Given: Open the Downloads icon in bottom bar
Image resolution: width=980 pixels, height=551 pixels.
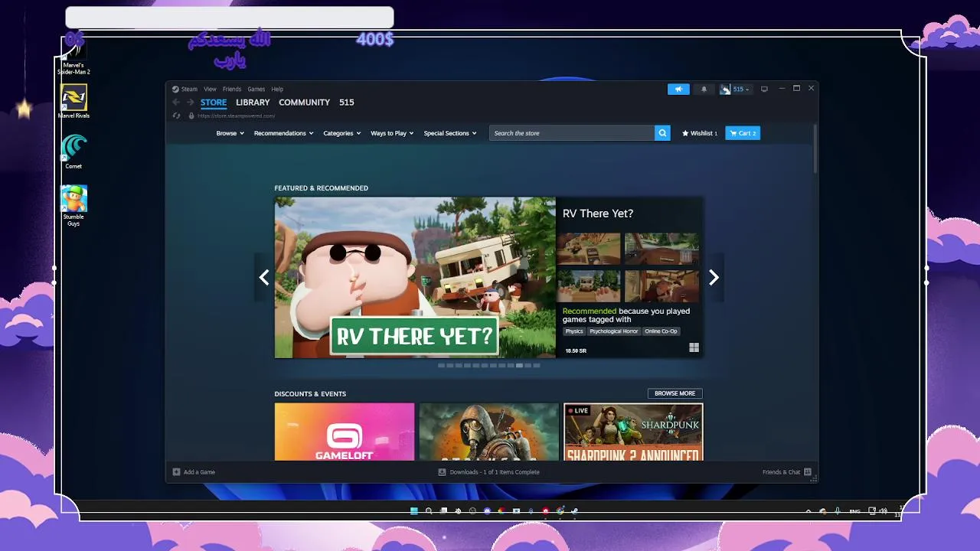Looking at the screenshot, I should point(442,472).
